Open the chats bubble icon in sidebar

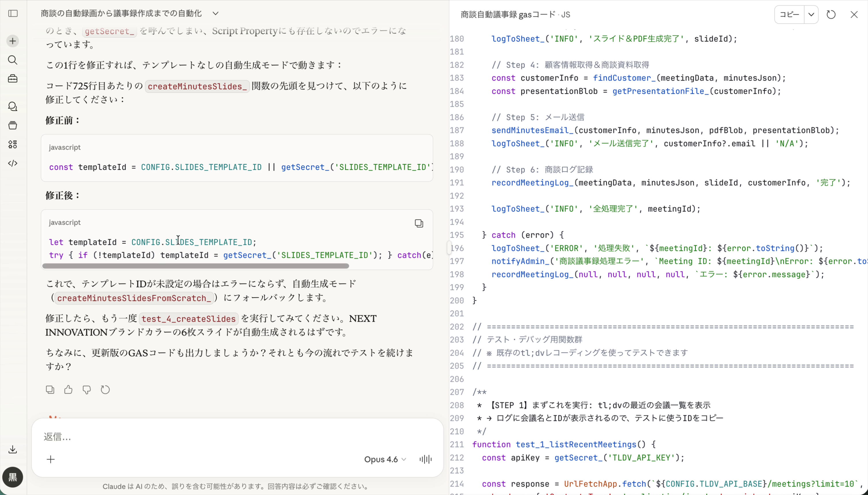(x=13, y=106)
